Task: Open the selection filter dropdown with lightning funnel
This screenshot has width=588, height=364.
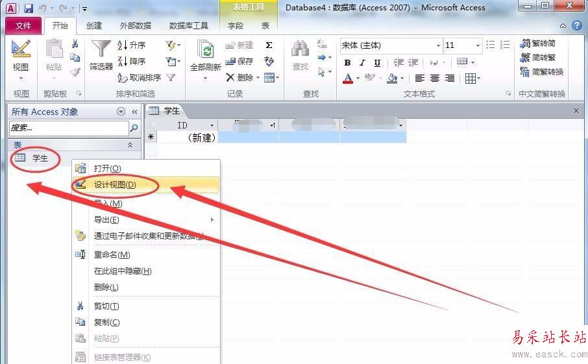Action: (x=173, y=45)
